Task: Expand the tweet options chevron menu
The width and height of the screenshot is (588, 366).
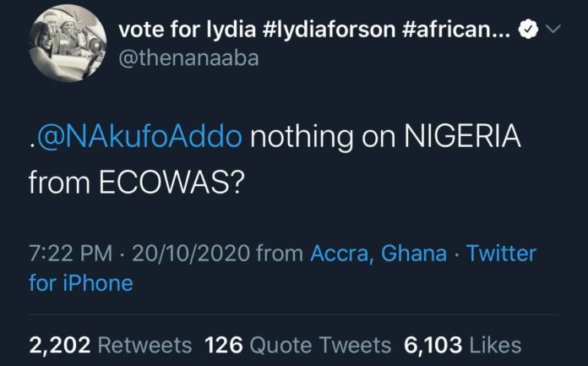Action: point(553,29)
